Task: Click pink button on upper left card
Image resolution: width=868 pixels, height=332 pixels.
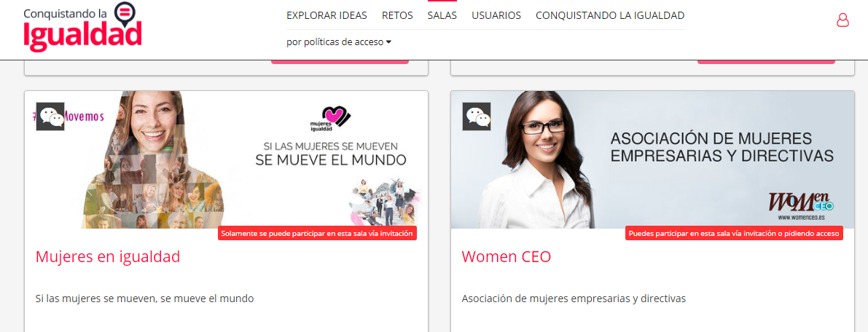Action: [340, 61]
